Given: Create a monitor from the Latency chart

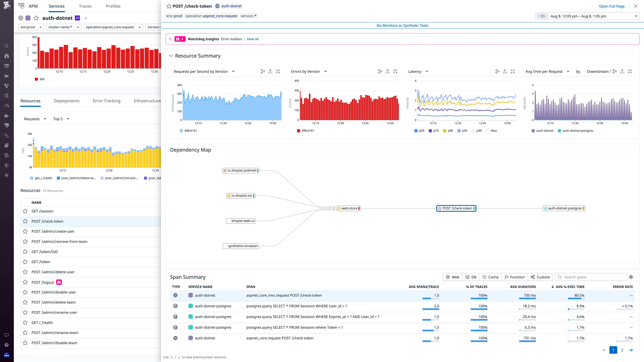Looking at the screenshot, I should point(497,71).
